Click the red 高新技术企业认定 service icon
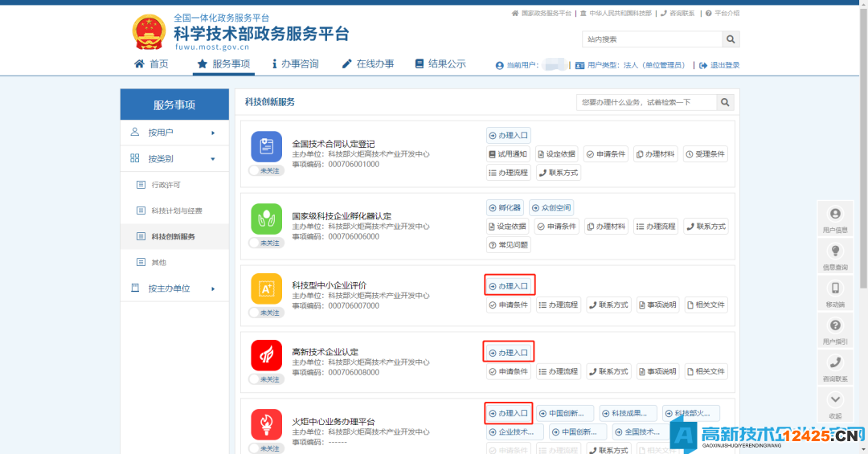The image size is (868, 454). [266, 355]
